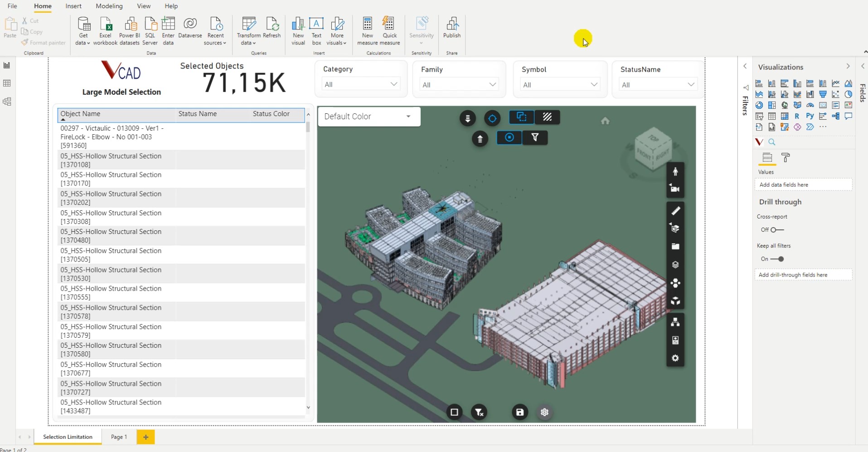This screenshot has height=452, width=868.
Task: Open viewer settings gear on side toolbar
Action: (675, 358)
